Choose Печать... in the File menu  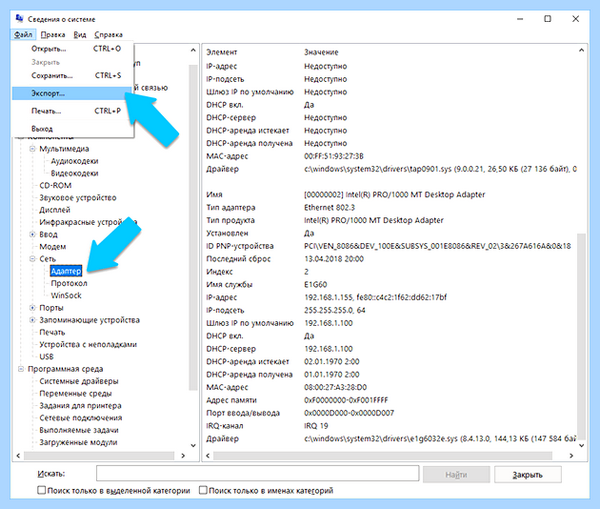click(x=73, y=111)
